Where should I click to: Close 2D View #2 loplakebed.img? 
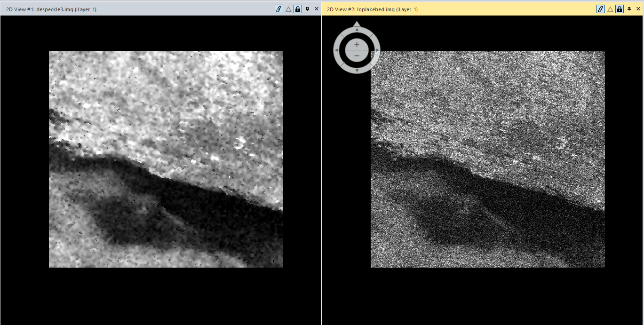[638, 9]
